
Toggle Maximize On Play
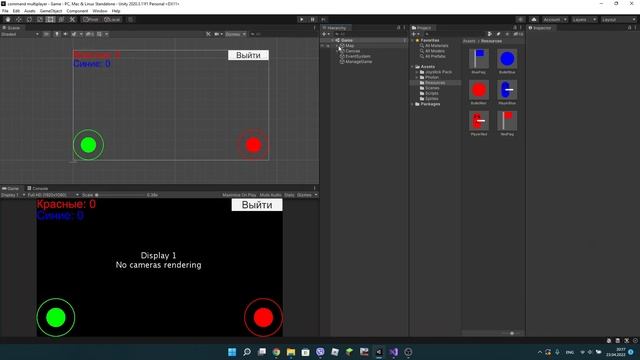239,195
